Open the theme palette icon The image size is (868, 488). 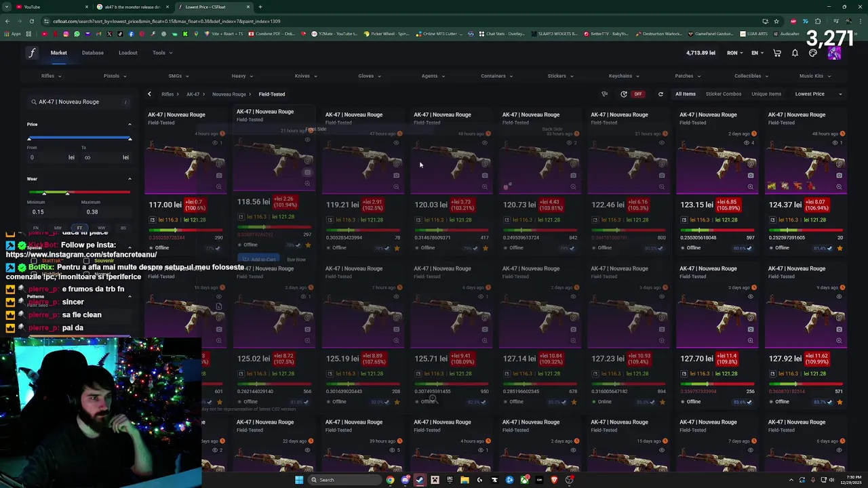coord(813,53)
